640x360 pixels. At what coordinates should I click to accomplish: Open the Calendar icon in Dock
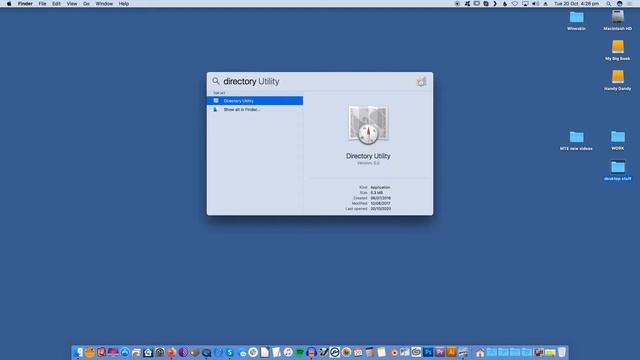[x=358, y=352]
